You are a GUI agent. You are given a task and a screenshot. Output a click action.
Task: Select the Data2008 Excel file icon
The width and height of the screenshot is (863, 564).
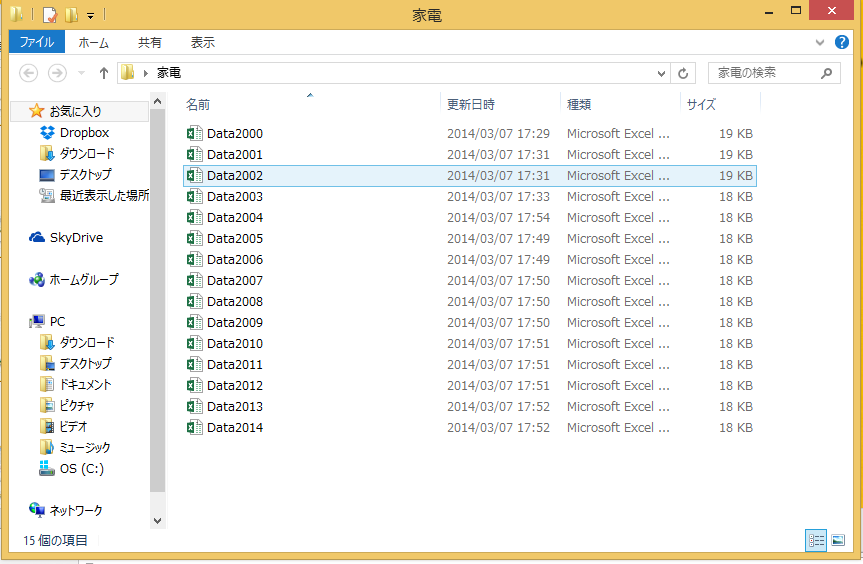(x=194, y=302)
